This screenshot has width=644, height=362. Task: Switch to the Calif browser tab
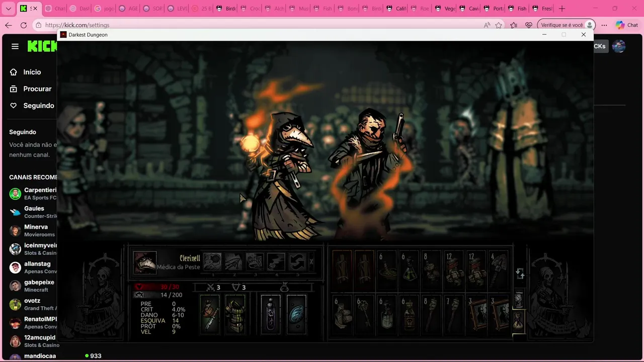(395, 9)
